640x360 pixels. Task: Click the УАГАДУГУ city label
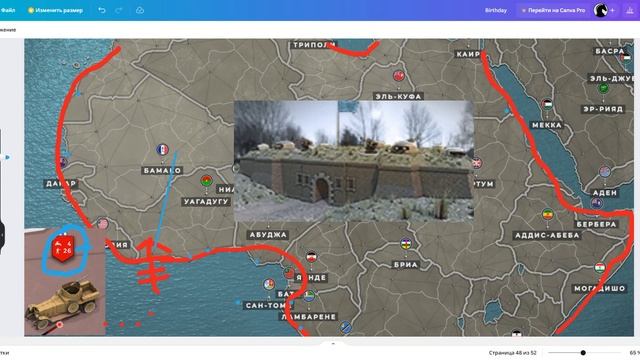(206, 201)
